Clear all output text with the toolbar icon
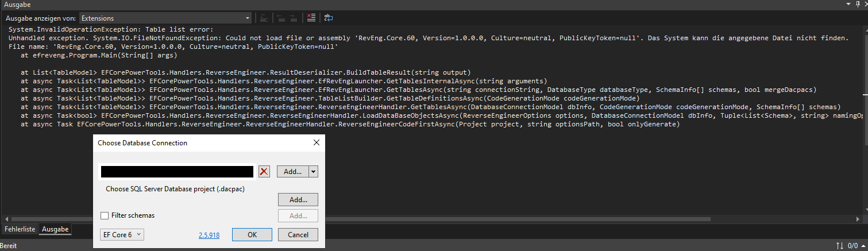The width and height of the screenshot is (868, 251). click(x=311, y=18)
